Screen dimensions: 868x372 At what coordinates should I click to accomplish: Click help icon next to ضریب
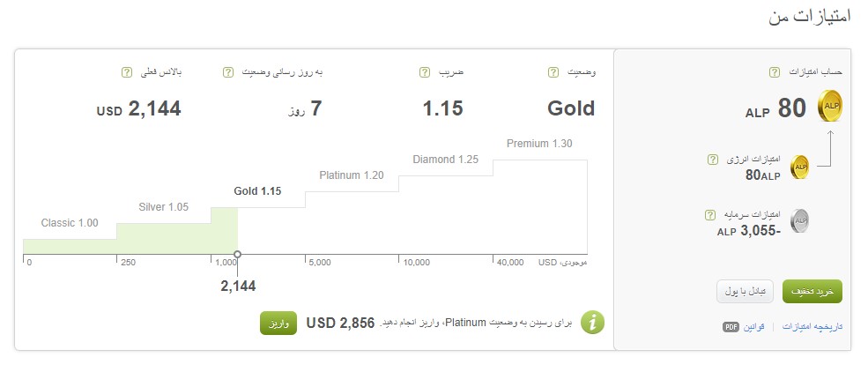424,72
